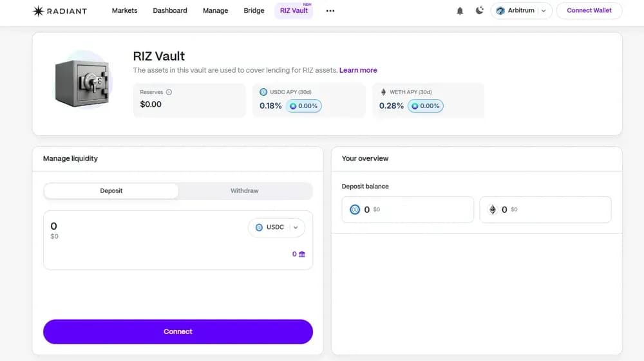Open the three-dots more menu

[x=330, y=11]
